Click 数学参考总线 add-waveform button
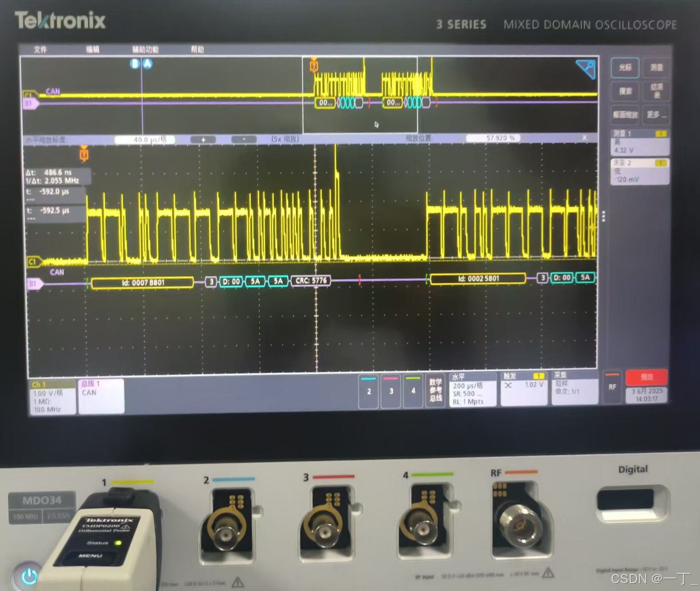This screenshot has width=700, height=591. (x=436, y=390)
